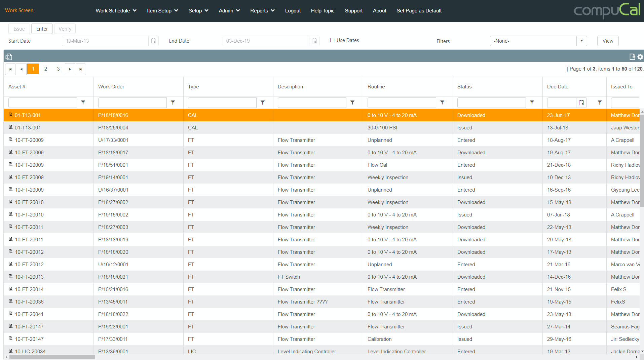Click Description filter text box
Image resolution: width=644 pixels, height=360 pixels.
point(312,103)
